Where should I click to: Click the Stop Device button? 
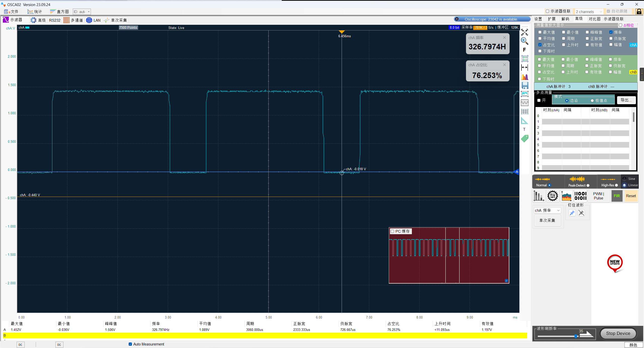618,333
